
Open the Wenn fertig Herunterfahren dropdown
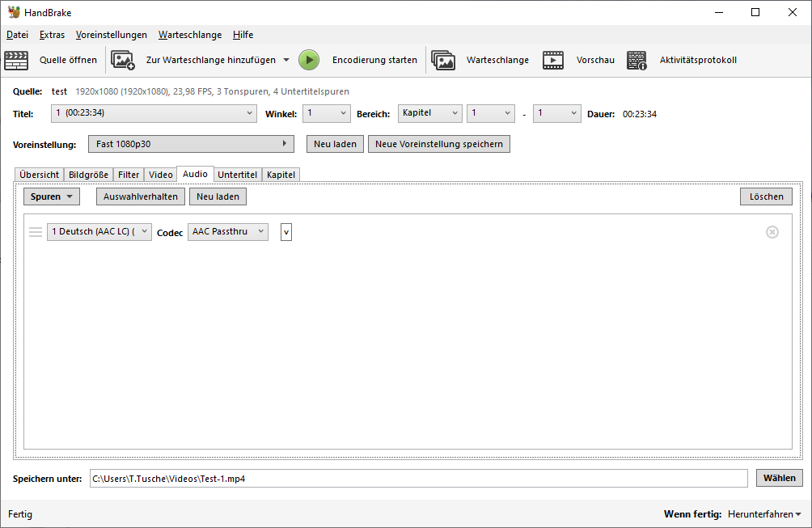click(x=764, y=514)
